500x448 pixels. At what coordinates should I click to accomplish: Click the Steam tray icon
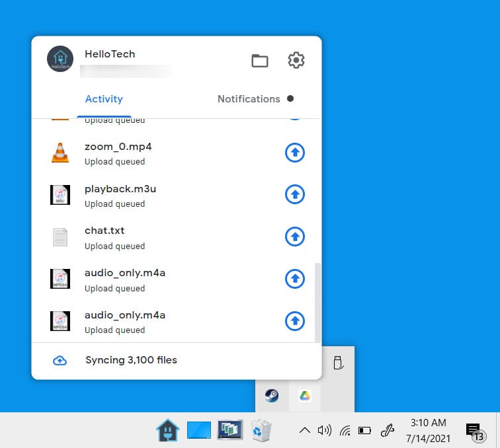click(x=272, y=396)
